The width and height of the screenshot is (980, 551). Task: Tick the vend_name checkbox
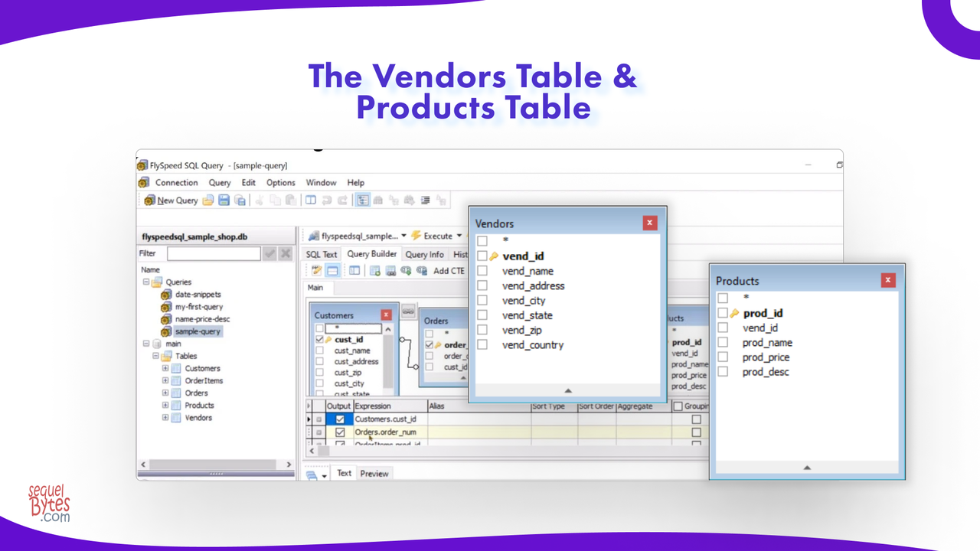click(482, 271)
